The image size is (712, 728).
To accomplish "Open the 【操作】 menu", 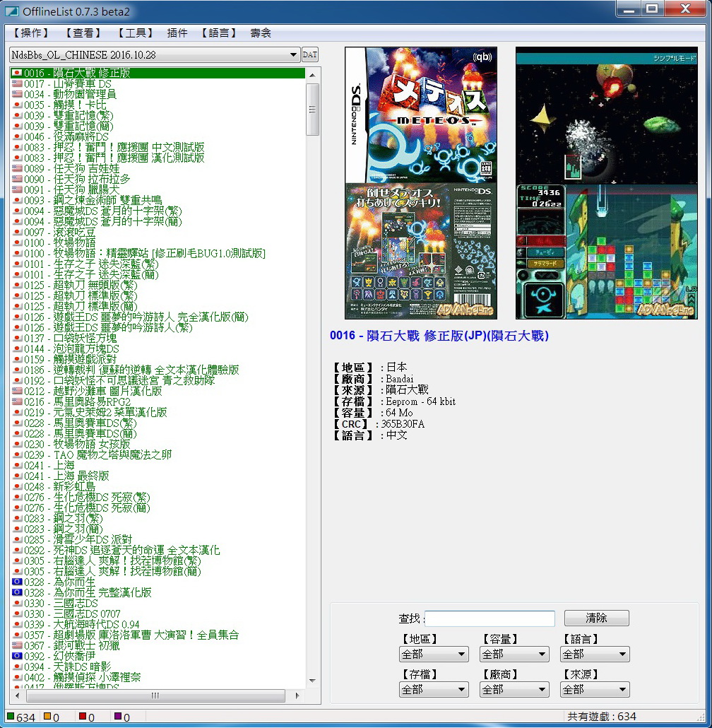I will tap(30, 33).
